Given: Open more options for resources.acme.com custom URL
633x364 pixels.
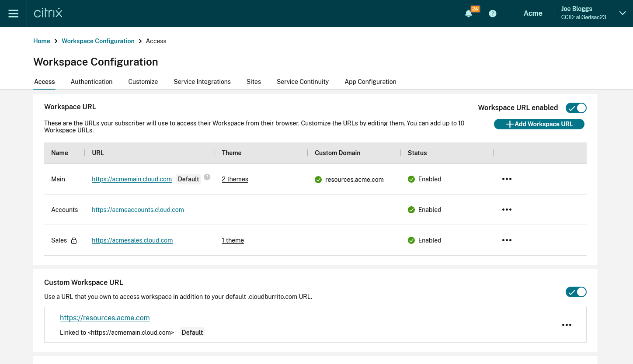Looking at the screenshot, I should tap(567, 325).
